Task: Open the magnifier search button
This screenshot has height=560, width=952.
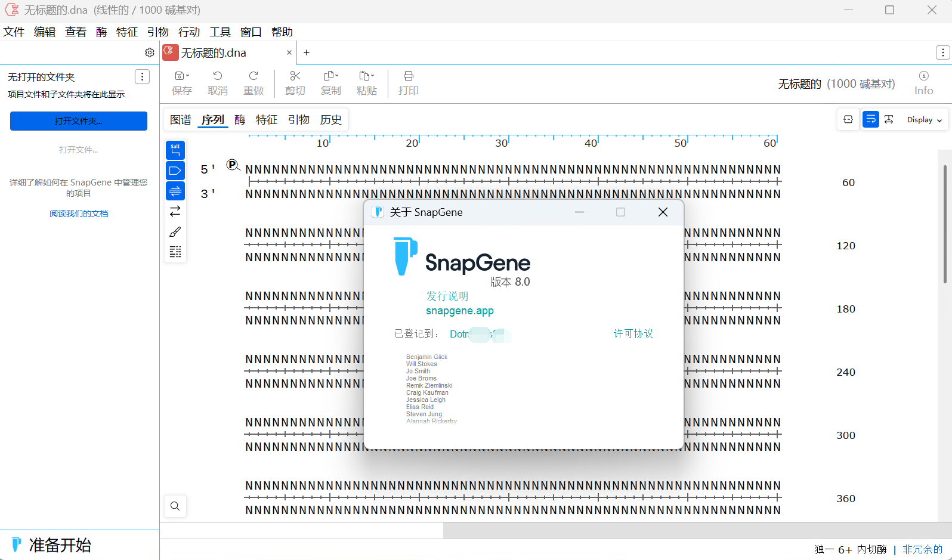Action: [175, 506]
